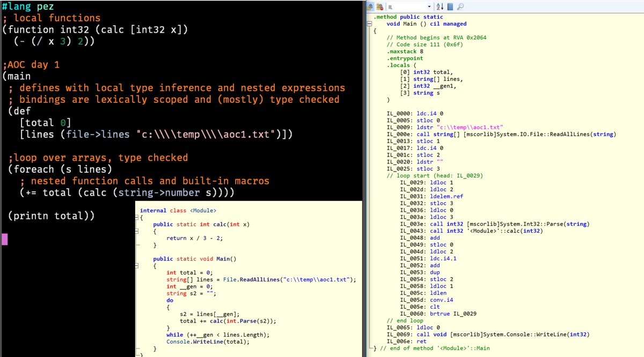
Task: Click '// Code size 111 (0x6f)' comment
Action: pyautogui.click(x=425, y=44)
